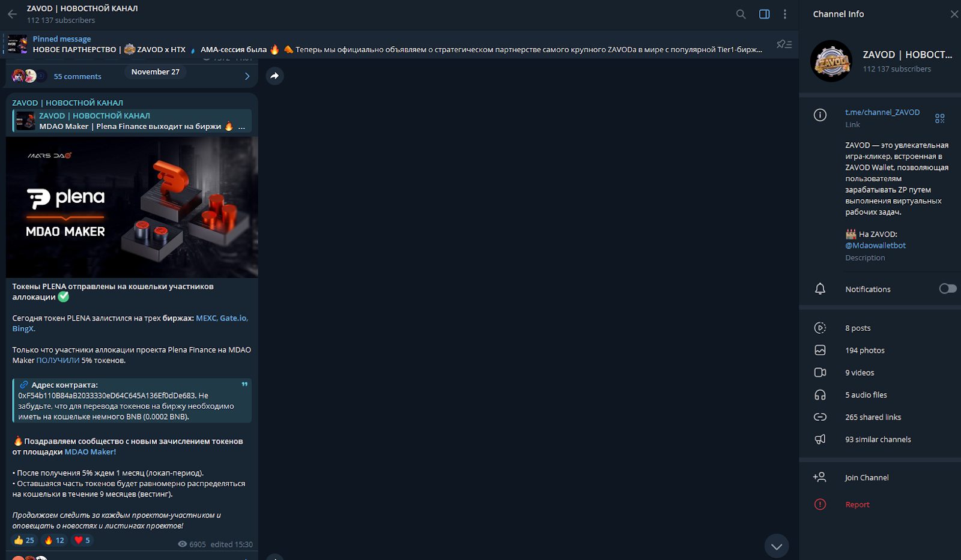Jump to the latest message using the down arrow

tap(777, 546)
